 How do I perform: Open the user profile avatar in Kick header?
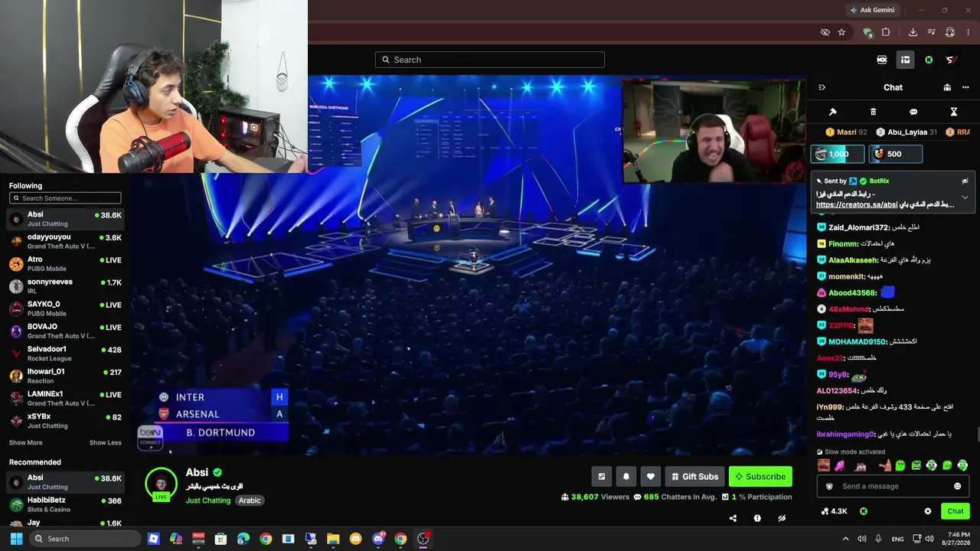[x=951, y=60]
